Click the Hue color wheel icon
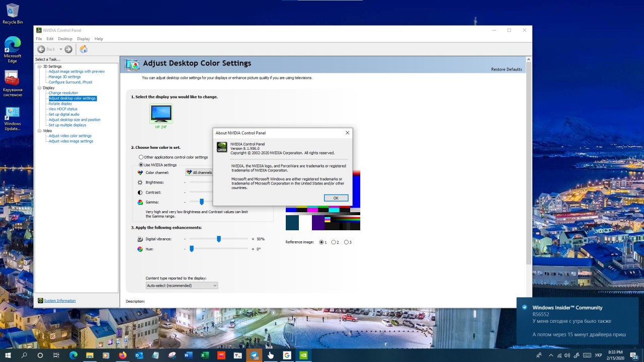 click(140, 249)
